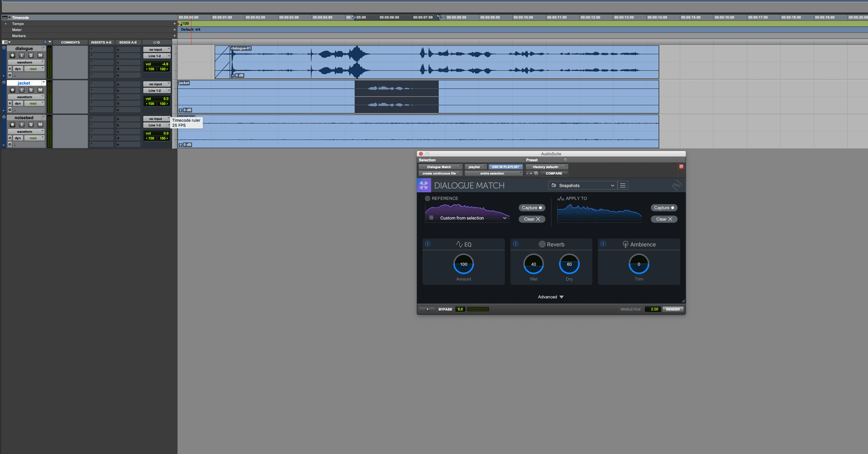The height and width of the screenshot is (454, 868).
Task: Open factory default preset menu
Action: (x=546, y=167)
